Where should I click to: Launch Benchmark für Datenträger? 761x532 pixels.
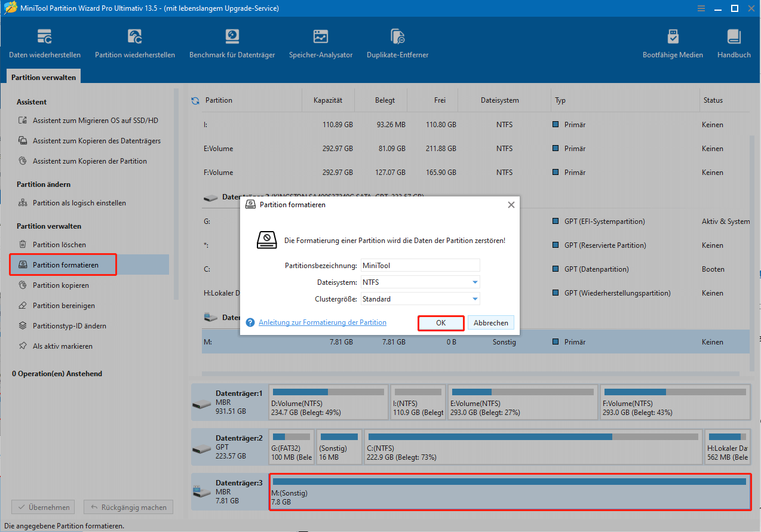coord(232,42)
